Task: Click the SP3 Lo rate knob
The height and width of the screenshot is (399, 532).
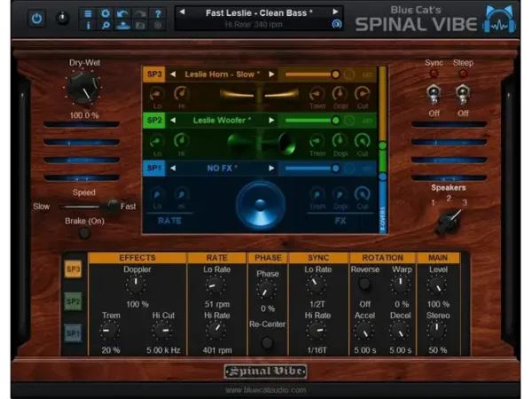Action: point(157,94)
